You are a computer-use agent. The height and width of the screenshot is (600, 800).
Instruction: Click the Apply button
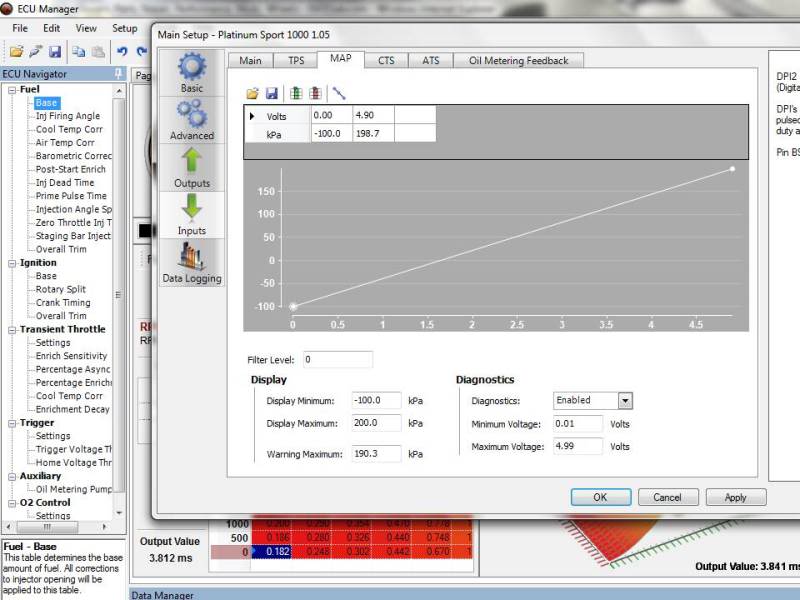pos(735,497)
